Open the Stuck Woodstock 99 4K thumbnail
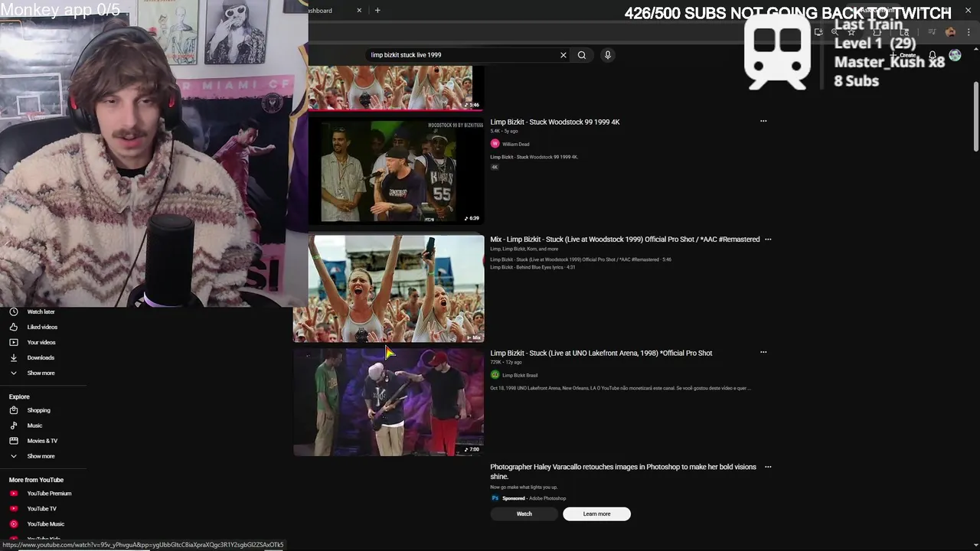 396,171
